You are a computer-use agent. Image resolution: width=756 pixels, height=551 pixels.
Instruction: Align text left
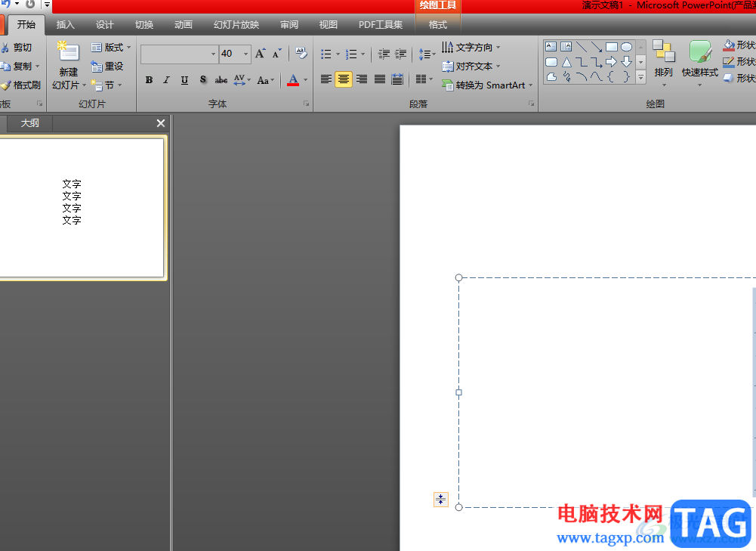(326, 79)
